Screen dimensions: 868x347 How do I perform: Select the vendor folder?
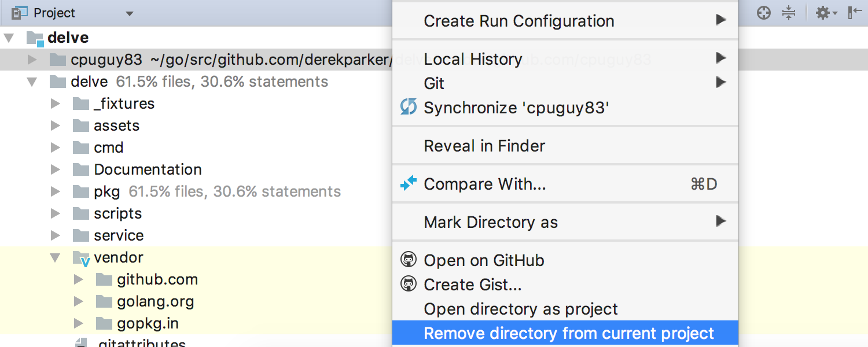pos(119,258)
